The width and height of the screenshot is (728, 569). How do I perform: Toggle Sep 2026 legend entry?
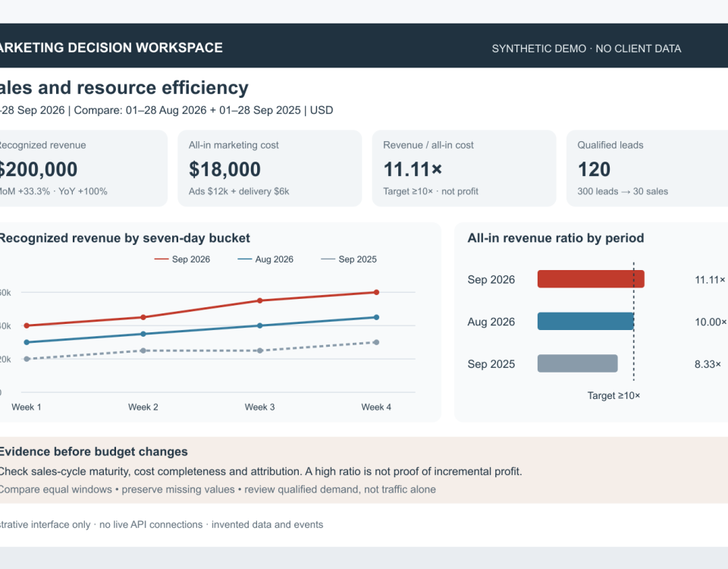(x=182, y=259)
